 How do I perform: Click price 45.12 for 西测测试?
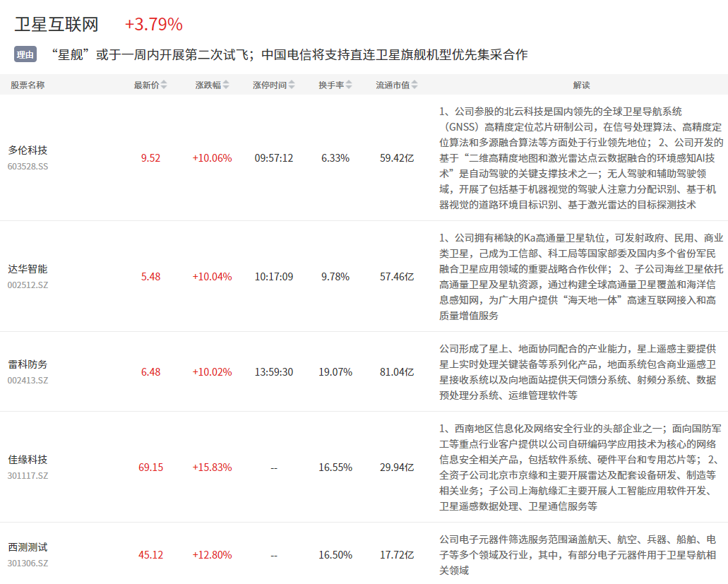[151, 555]
